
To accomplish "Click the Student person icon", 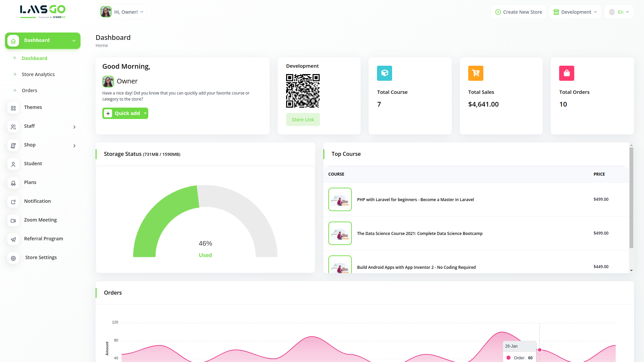I will coord(13,164).
